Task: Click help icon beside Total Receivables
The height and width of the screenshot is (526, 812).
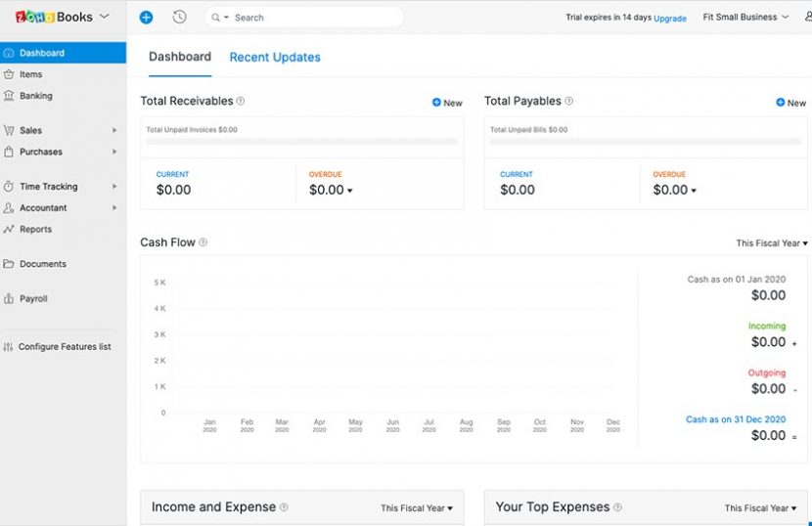Action: coord(241,101)
